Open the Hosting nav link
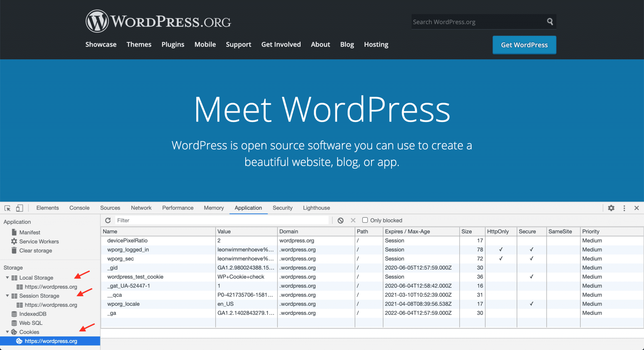This screenshot has height=350, width=644. (x=376, y=44)
